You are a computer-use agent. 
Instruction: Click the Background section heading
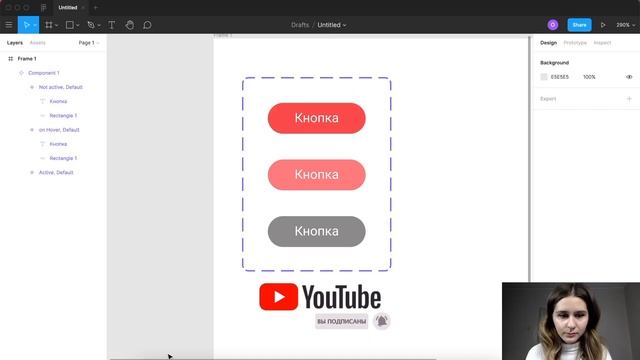[554, 63]
